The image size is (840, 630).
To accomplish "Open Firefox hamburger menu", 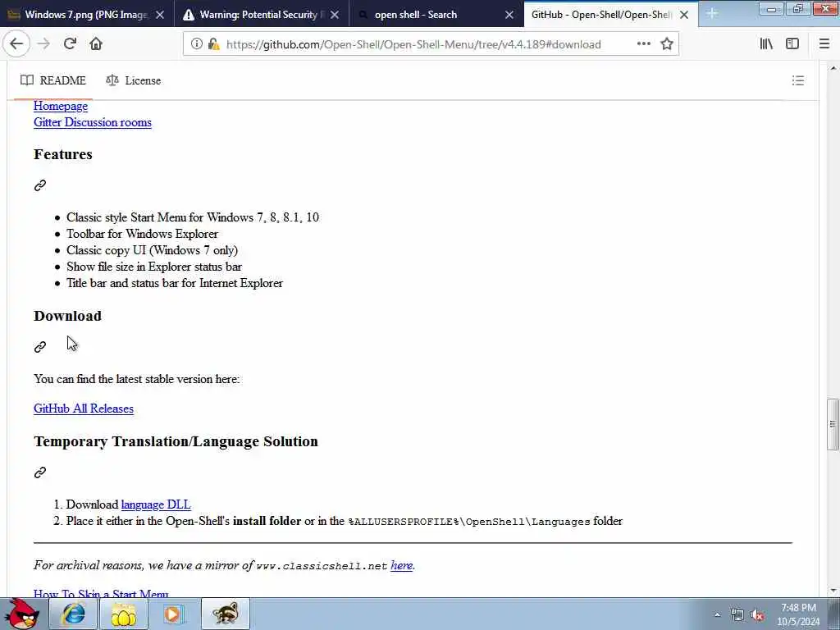I will pyautogui.click(x=824, y=44).
